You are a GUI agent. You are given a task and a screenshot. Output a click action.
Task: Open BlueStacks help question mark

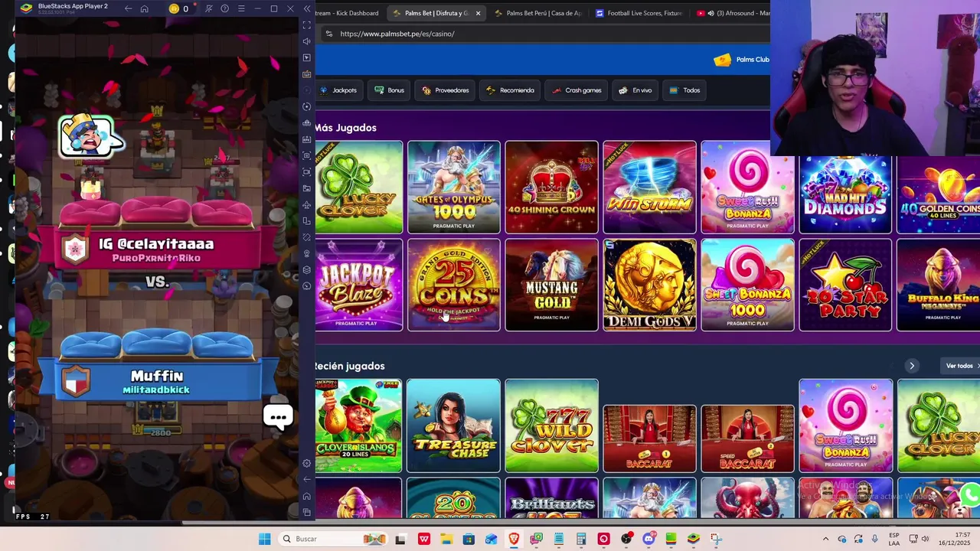tap(224, 8)
